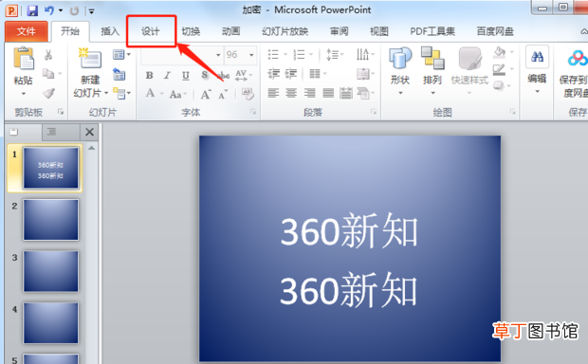
Task: Select slide 2 thumbnail
Action: pyautogui.click(x=51, y=220)
